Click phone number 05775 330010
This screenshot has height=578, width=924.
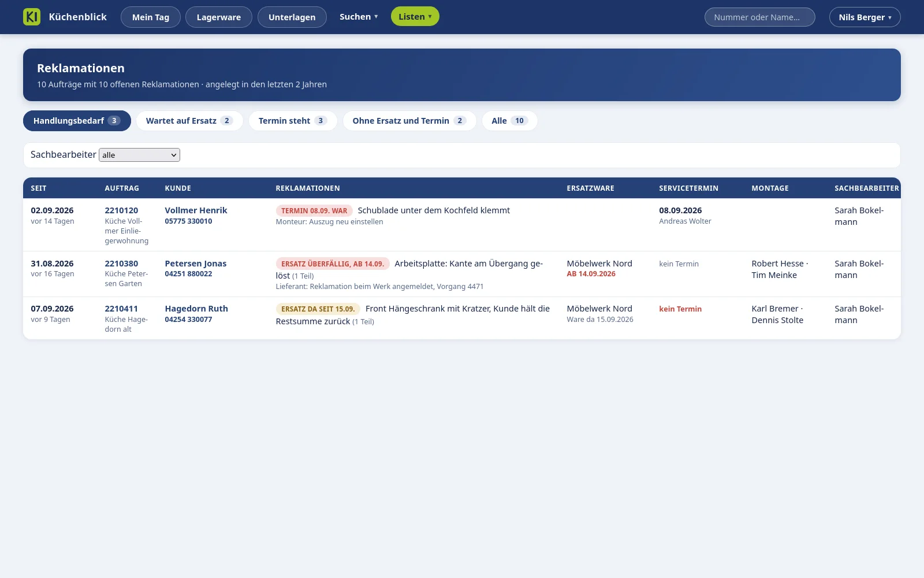tap(188, 221)
